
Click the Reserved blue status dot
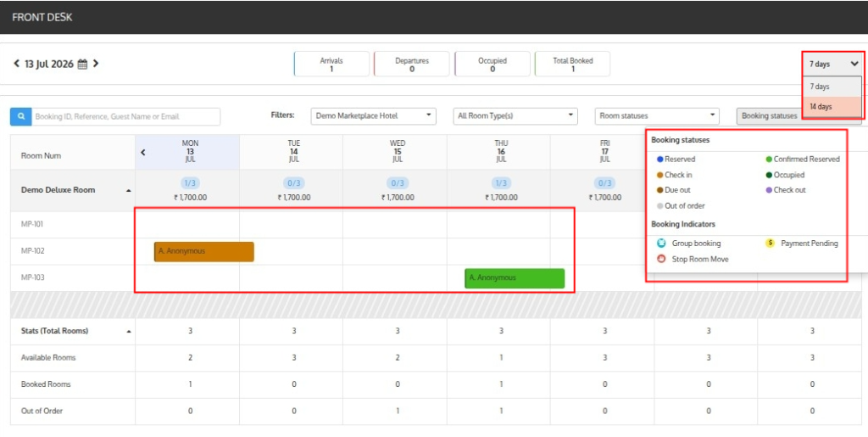coord(659,160)
